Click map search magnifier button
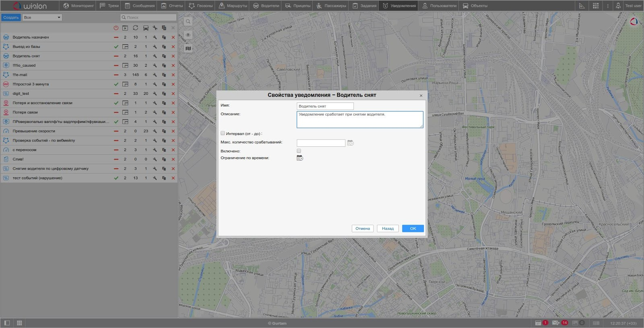 pyautogui.click(x=188, y=21)
